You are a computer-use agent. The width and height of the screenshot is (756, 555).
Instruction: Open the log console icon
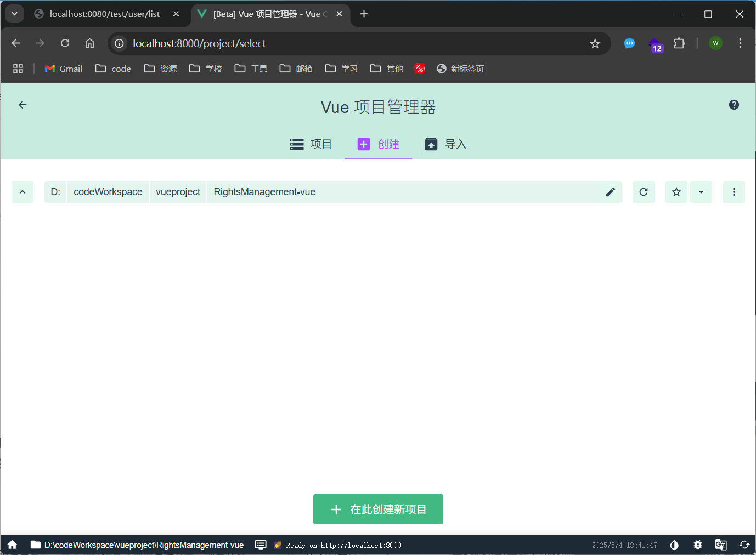coord(261,545)
